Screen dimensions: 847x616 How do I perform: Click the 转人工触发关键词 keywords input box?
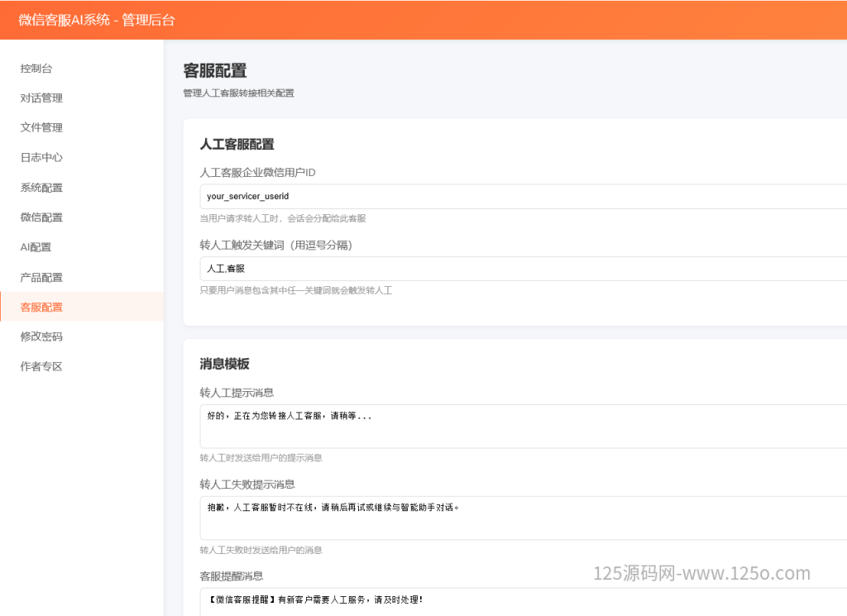[x=523, y=269]
